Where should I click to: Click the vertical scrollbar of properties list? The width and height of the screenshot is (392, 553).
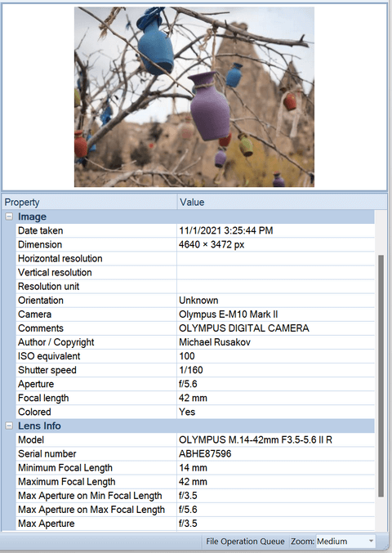pos(381,376)
